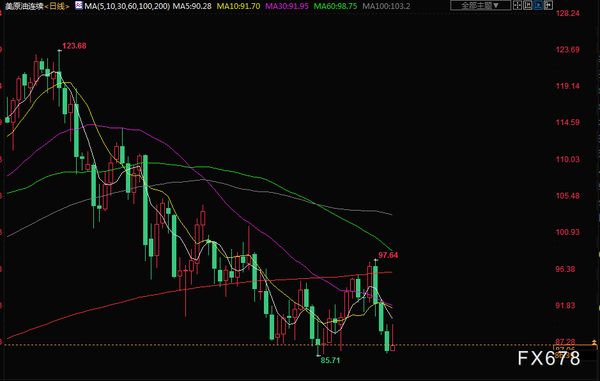Click the 123.68 high price marker
The height and width of the screenshot is (381, 600).
(74, 46)
